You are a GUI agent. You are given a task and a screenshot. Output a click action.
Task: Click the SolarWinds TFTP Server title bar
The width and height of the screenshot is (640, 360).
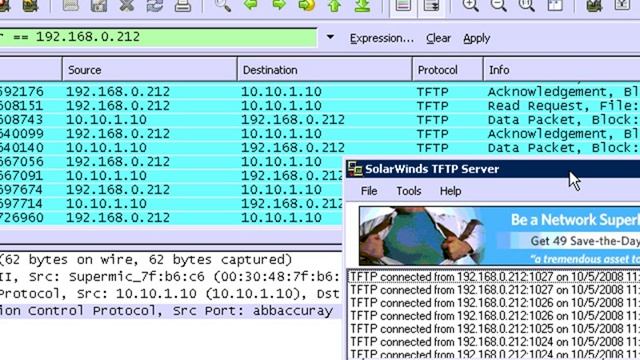(x=493, y=169)
